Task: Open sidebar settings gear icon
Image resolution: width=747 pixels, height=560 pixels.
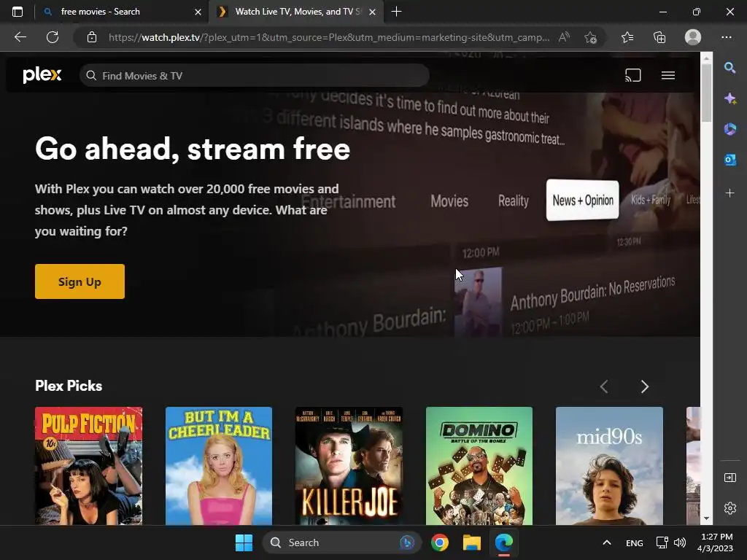Action: (729, 508)
